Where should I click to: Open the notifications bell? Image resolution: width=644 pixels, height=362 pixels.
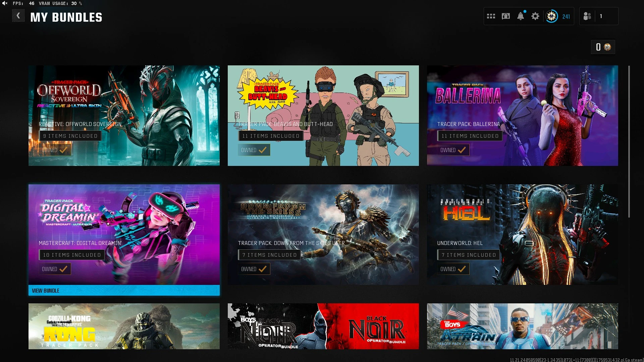(520, 16)
